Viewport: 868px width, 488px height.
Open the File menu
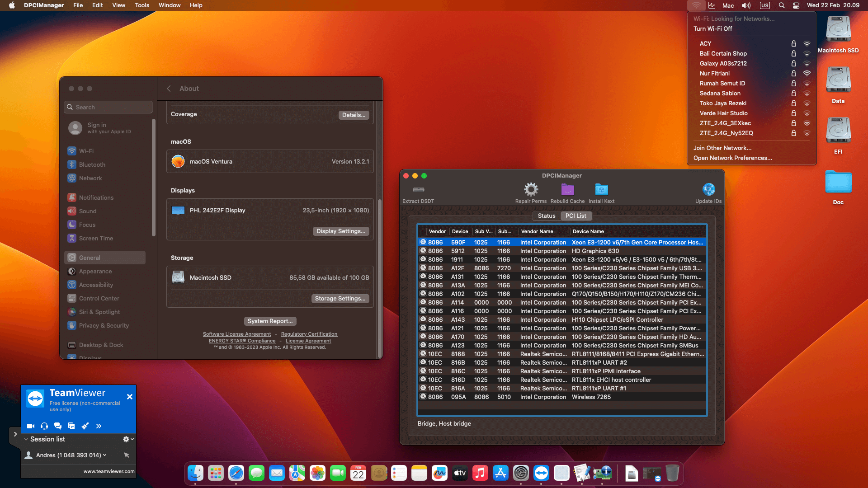click(x=78, y=5)
